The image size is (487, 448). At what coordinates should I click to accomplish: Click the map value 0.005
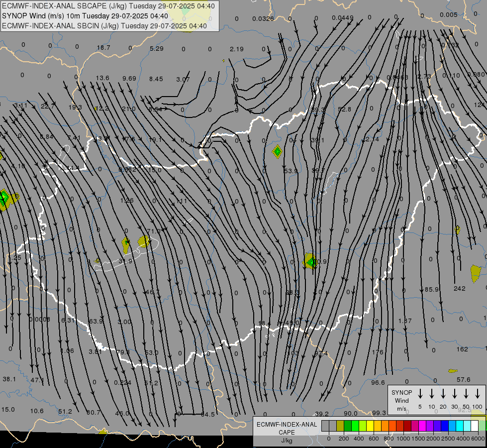tap(449, 14)
